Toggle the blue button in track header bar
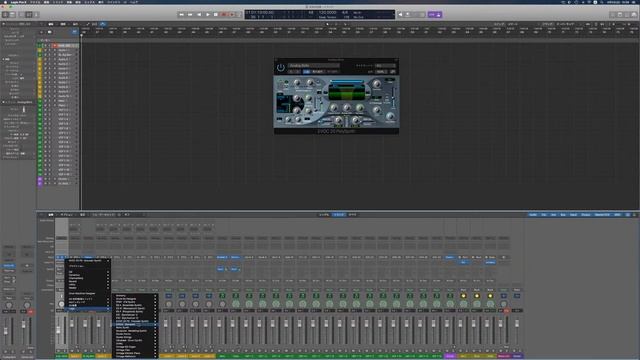The width and height of the screenshot is (640, 360). pos(74,32)
